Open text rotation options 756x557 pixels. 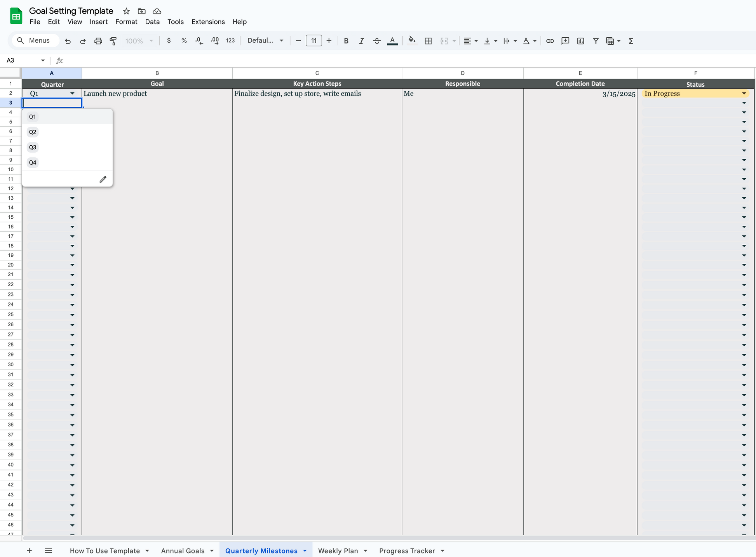click(530, 41)
